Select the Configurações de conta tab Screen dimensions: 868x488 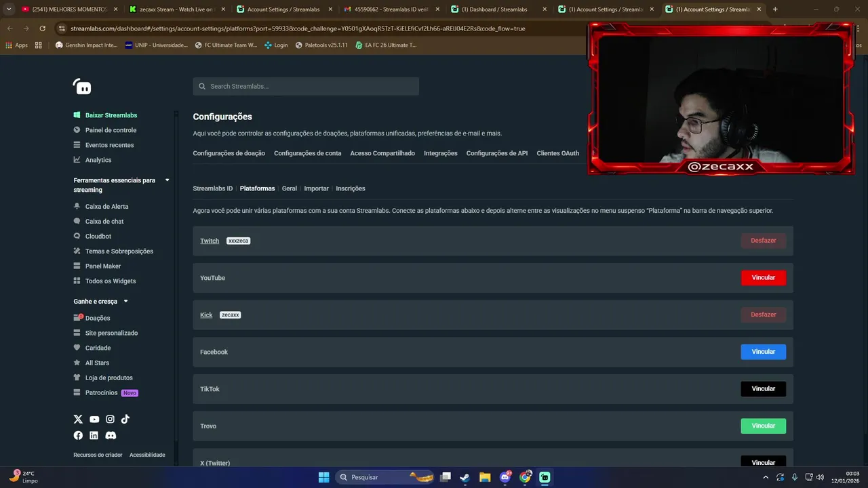307,153
